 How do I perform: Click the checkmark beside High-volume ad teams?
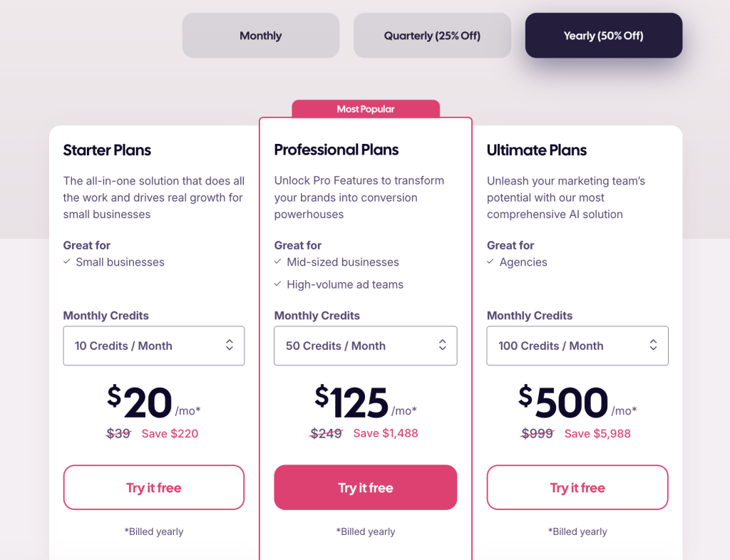coord(279,284)
